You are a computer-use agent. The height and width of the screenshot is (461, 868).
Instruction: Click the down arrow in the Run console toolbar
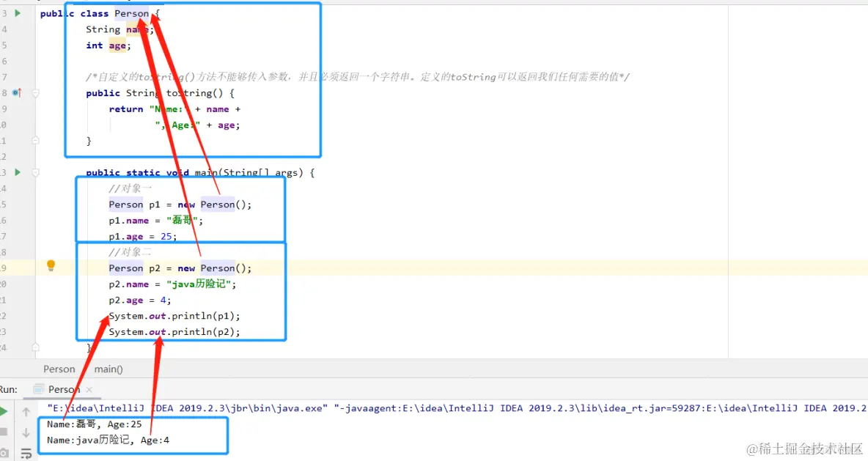(x=26, y=434)
